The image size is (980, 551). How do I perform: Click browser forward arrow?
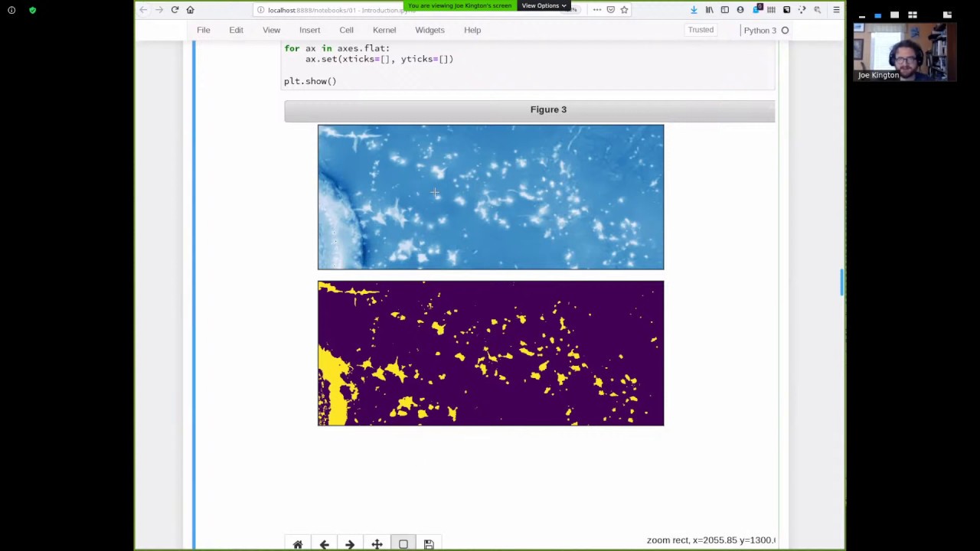(159, 10)
